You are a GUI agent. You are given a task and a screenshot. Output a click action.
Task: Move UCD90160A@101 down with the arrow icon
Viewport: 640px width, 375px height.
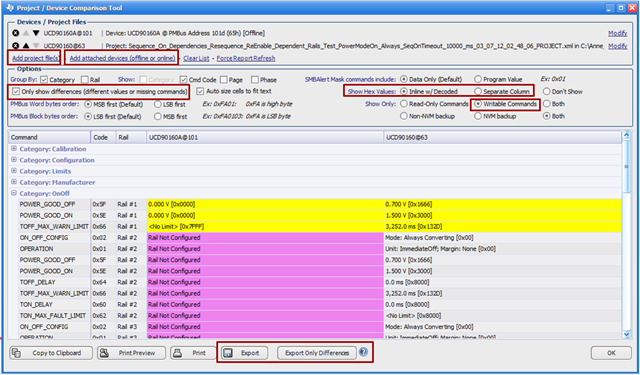click(36, 33)
